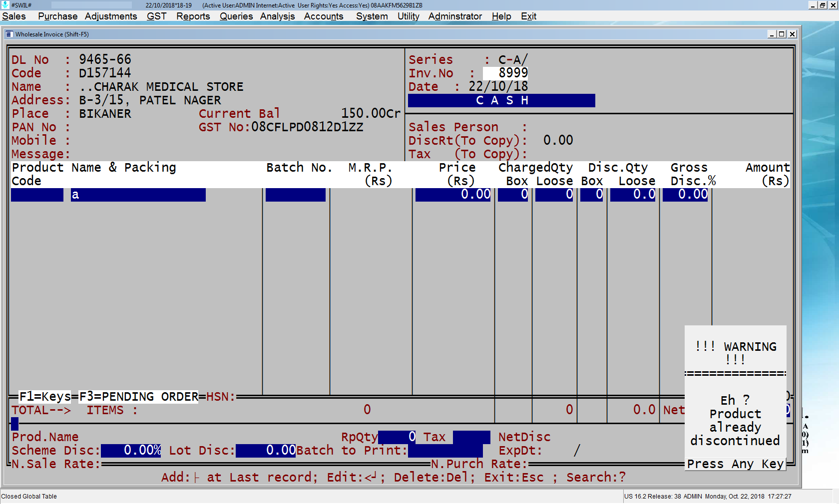
Task: Open the Help menu
Action: pos(501,16)
